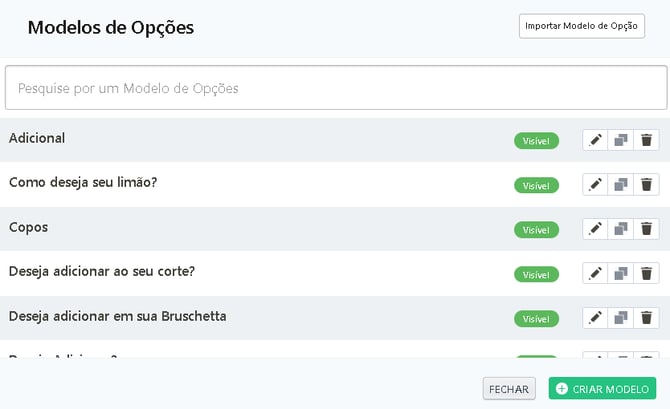Edit the Adicional model with pencil icon
670x409 pixels.
[596, 140]
